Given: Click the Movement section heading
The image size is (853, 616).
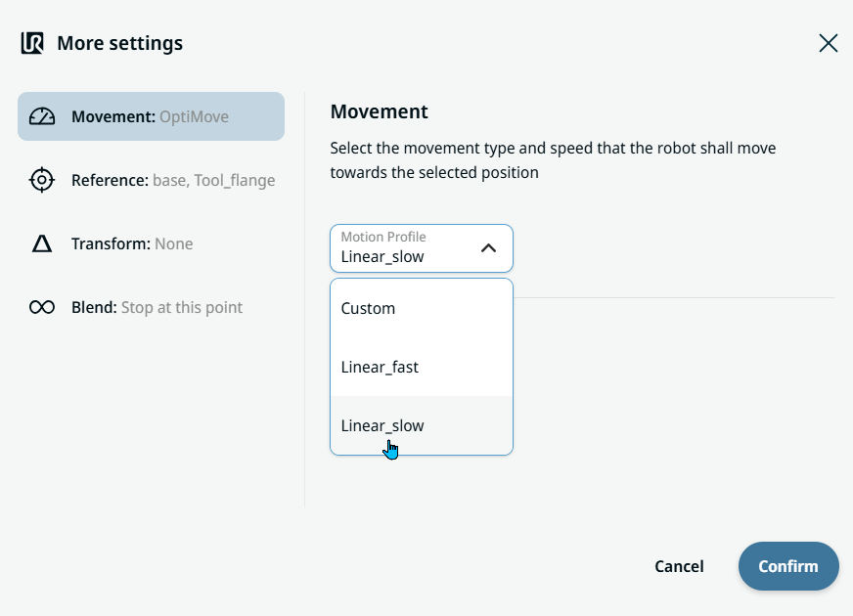Looking at the screenshot, I should [x=380, y=111].
